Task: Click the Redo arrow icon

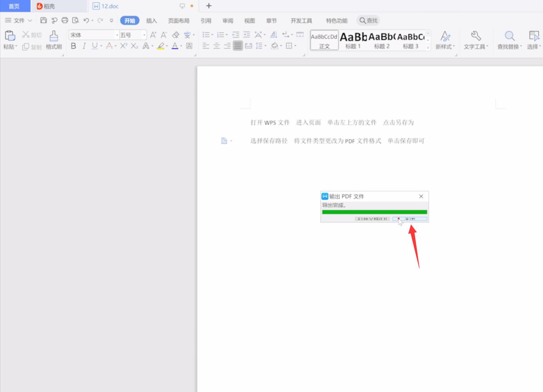Action: tap(100, 20)
